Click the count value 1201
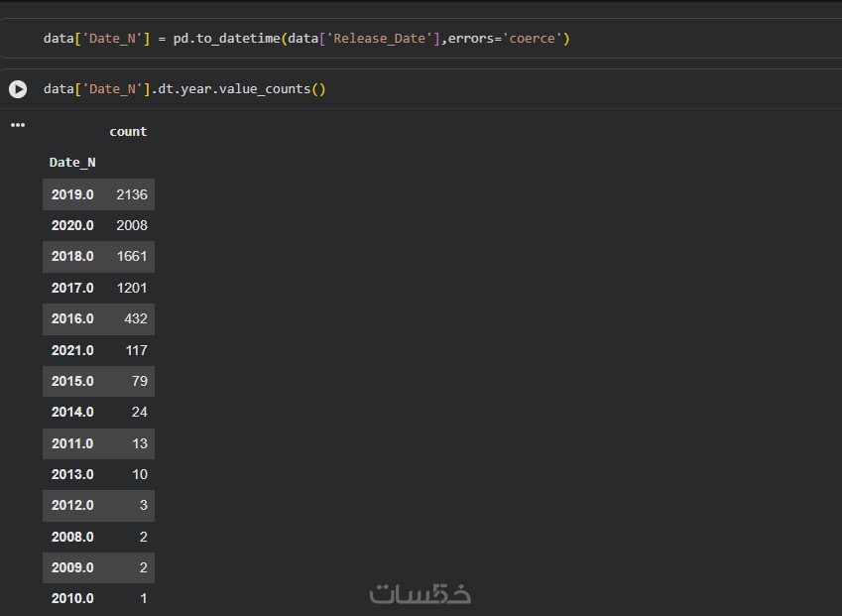Screen dimensions: 842x616 (131, 288)
